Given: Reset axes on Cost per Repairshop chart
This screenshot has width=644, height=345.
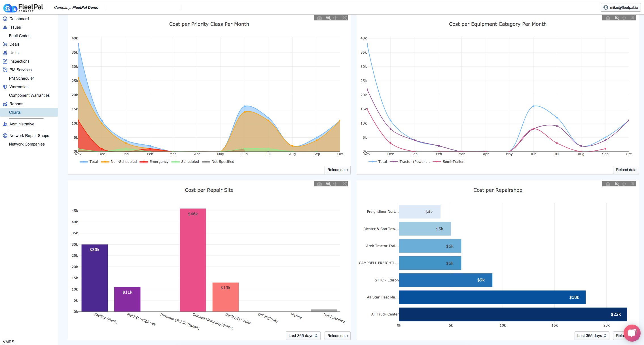Looking at the screenshot, I should click(633, 184).
